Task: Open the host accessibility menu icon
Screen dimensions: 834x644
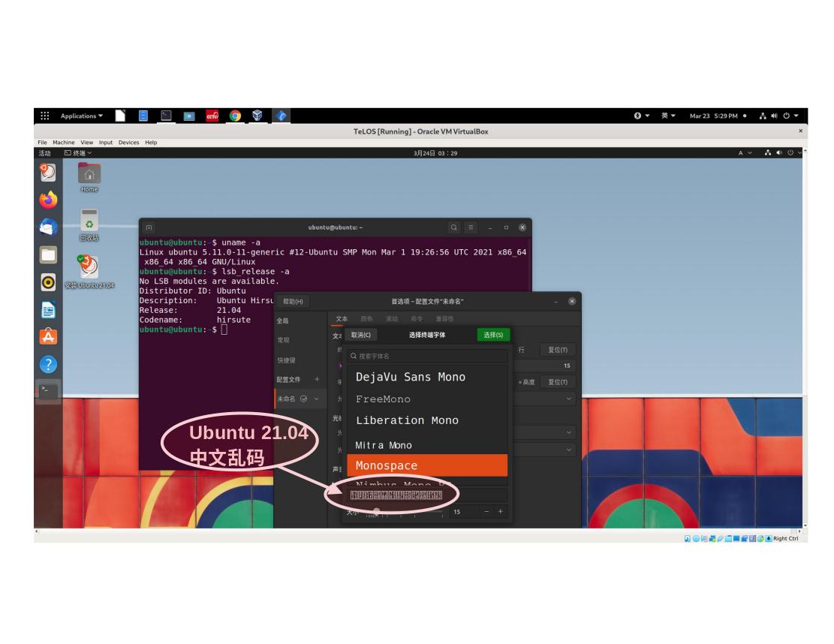Action: [x=641, y=116]
